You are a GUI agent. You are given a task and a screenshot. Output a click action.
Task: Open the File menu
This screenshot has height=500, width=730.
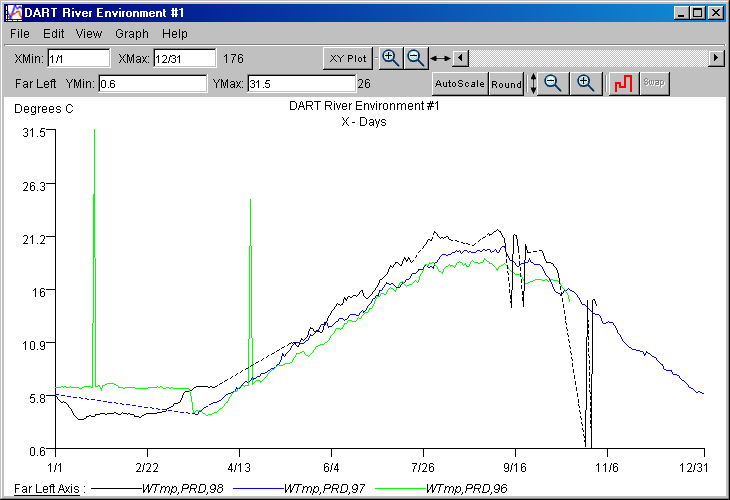click(x=19, y=34)
